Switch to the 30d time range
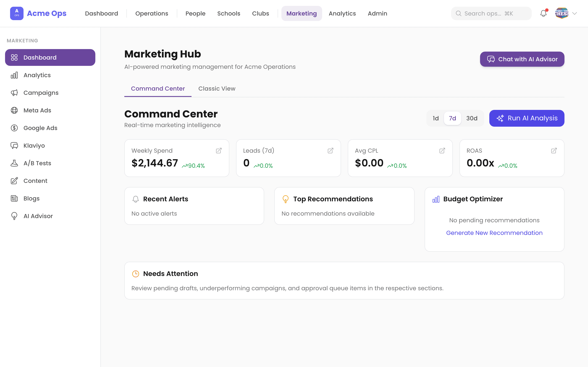588x367 pixels. click(x=472, y=118)
